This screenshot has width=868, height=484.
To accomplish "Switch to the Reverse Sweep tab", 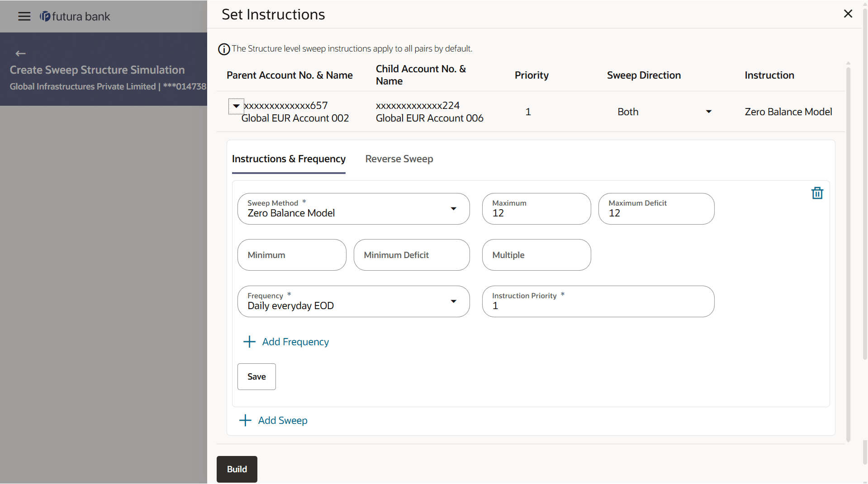I will pos(399,159).
